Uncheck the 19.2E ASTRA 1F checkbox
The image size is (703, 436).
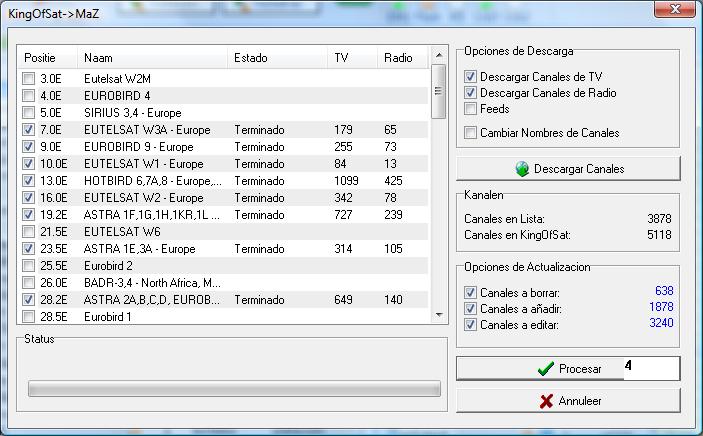point(28,215)
